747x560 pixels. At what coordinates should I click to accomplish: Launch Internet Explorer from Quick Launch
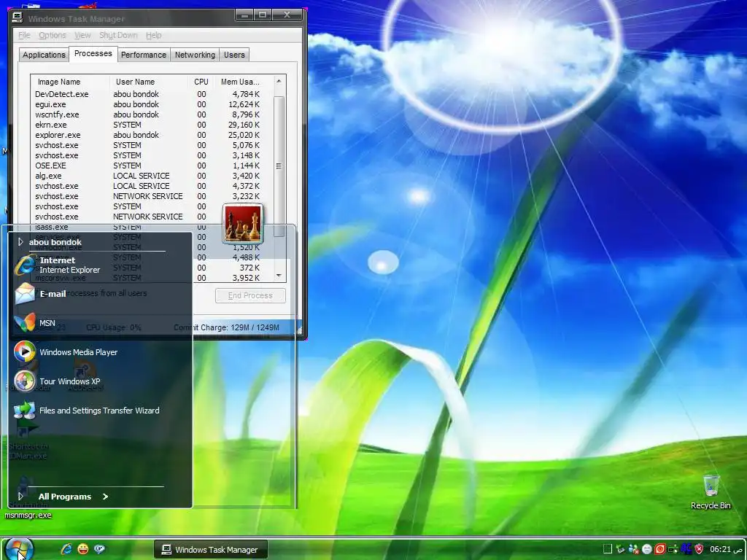pyautogui.click(x=66, y=549)
